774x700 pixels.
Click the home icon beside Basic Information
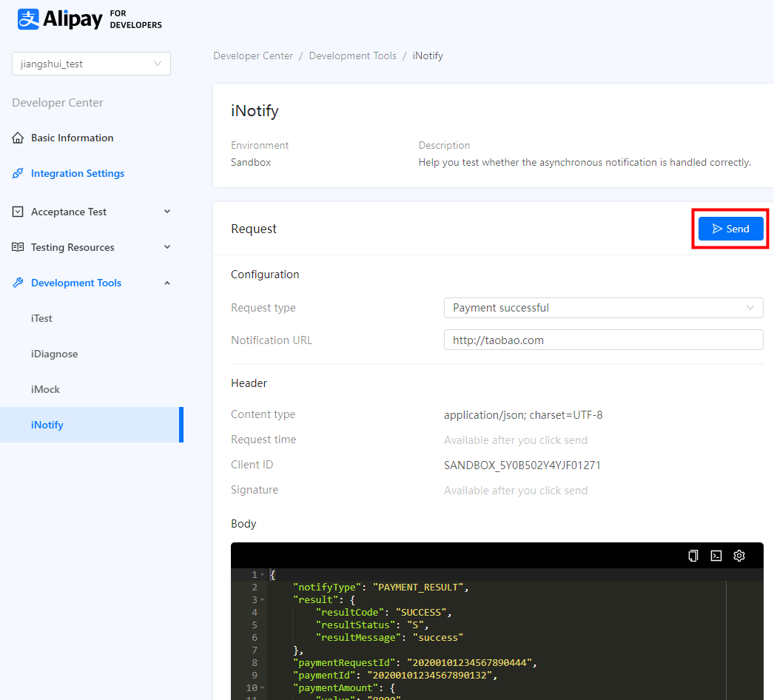click(x=18, y=138)
